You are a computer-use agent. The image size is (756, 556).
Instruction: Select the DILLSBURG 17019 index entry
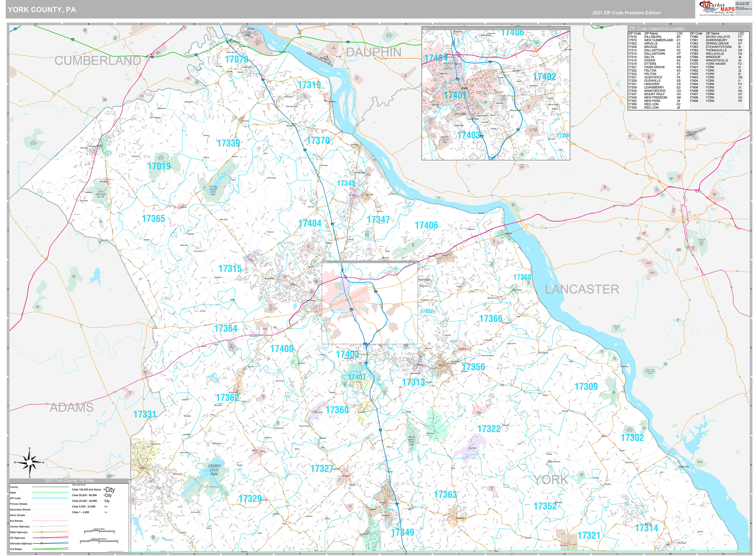click(653, 37)
